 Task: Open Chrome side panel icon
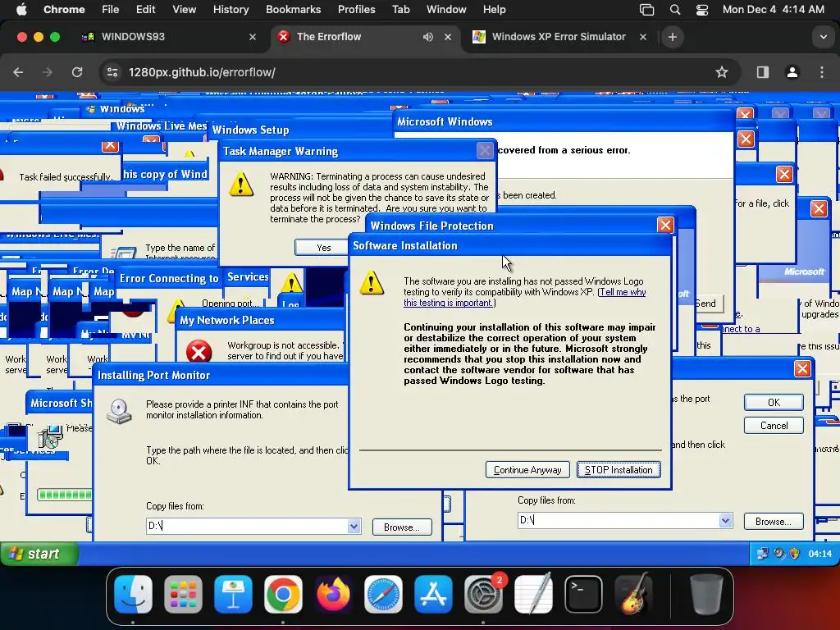point(763,72)
